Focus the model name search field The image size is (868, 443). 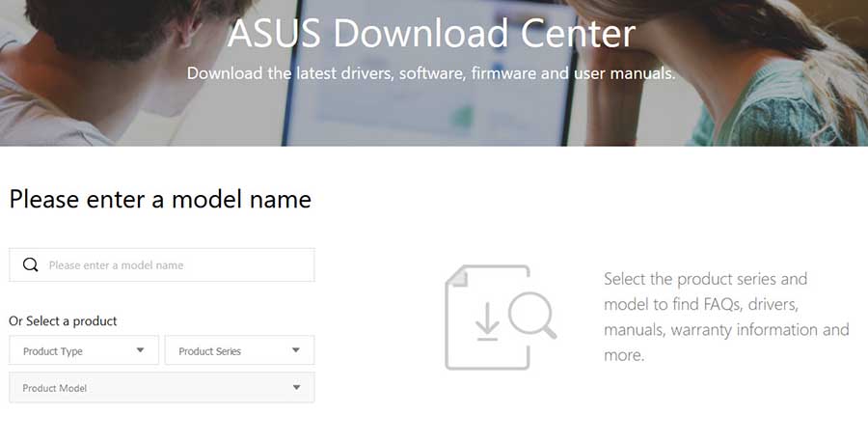162,264
